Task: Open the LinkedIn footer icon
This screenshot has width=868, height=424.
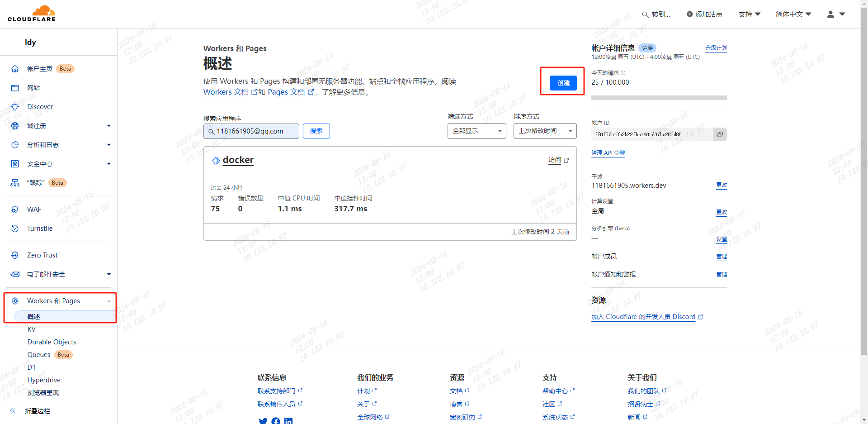Action: coord(288,421)
